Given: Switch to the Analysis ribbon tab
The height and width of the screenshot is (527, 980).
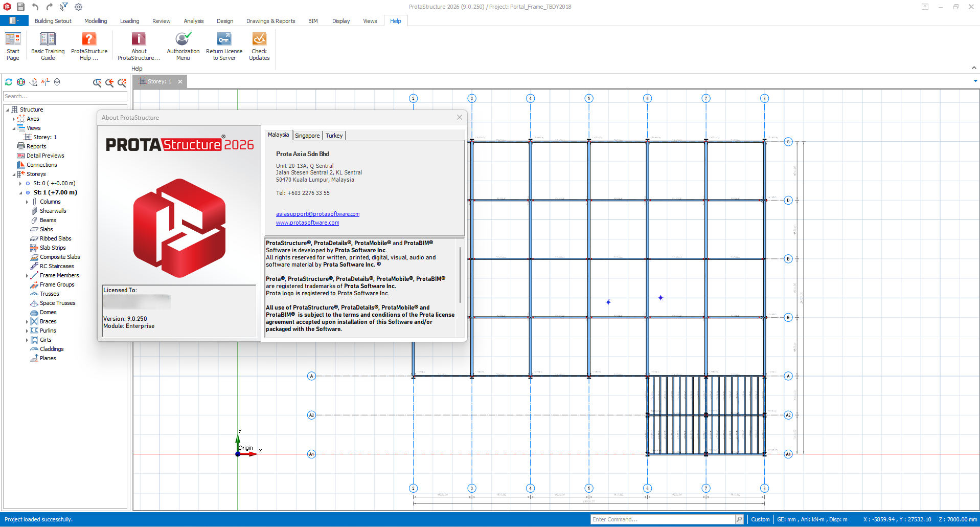Looking at the screenshot, I should 194,21.
